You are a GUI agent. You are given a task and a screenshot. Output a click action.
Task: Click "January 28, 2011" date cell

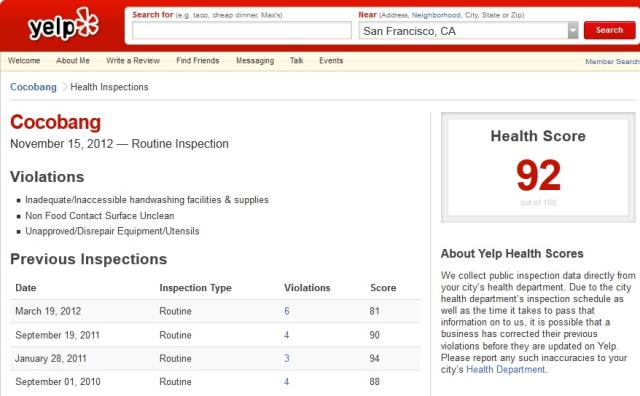51,358
